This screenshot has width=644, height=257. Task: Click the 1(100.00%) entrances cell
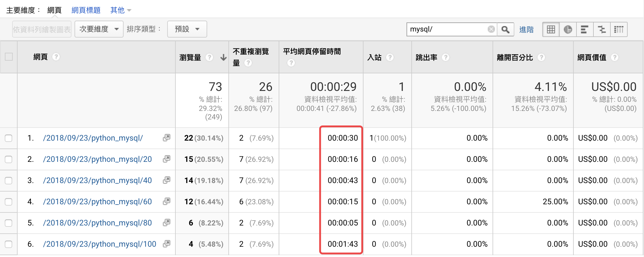pyautogui.click(x=388, y=138)
